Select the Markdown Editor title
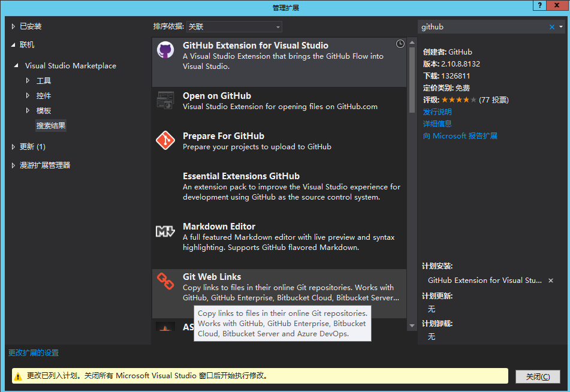Viewport: 570px width, 392px height. click(x=219, y=227)
